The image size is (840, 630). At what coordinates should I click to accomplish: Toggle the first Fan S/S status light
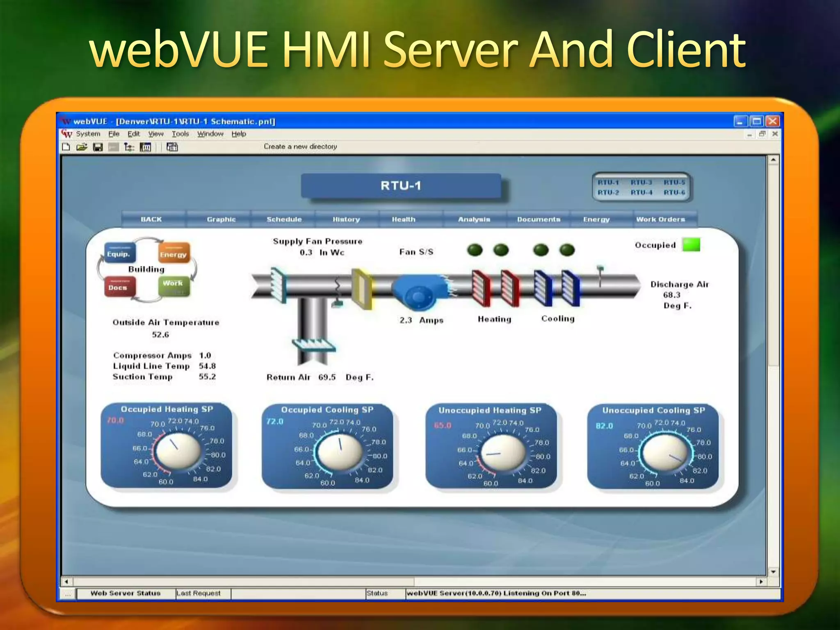[x=475, y=250]
